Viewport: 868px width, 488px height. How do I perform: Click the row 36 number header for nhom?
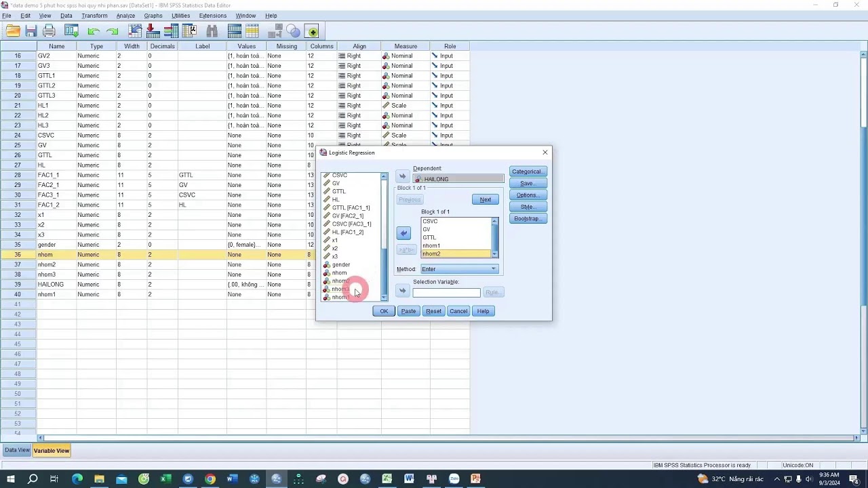tap(18, 255)
